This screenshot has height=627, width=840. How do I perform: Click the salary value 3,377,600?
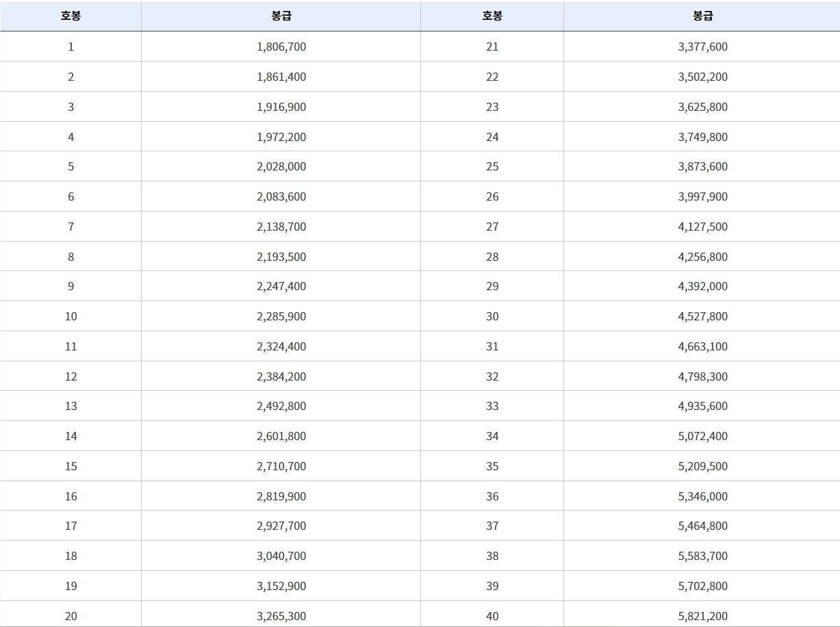(x=703, y=47)
